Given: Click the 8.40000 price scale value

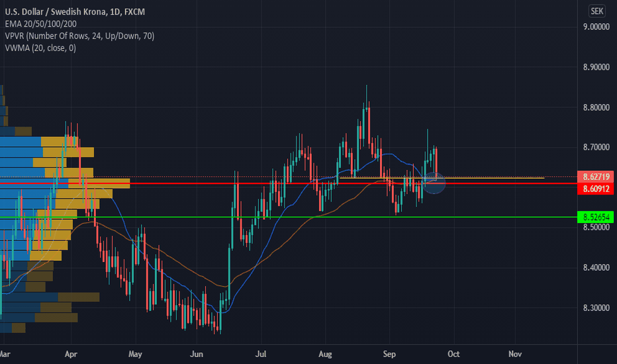Looking at the screenshot, I should pyautogui.click(x=596, y=267).
